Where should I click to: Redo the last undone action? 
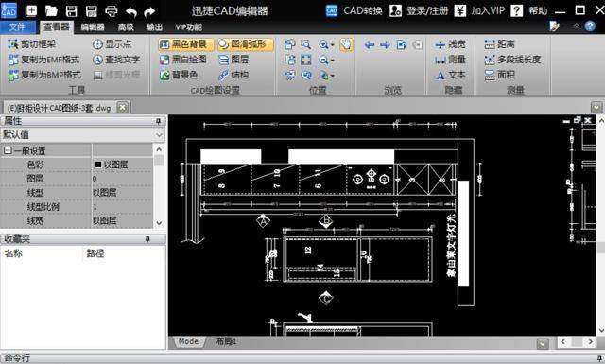[149, 11]
